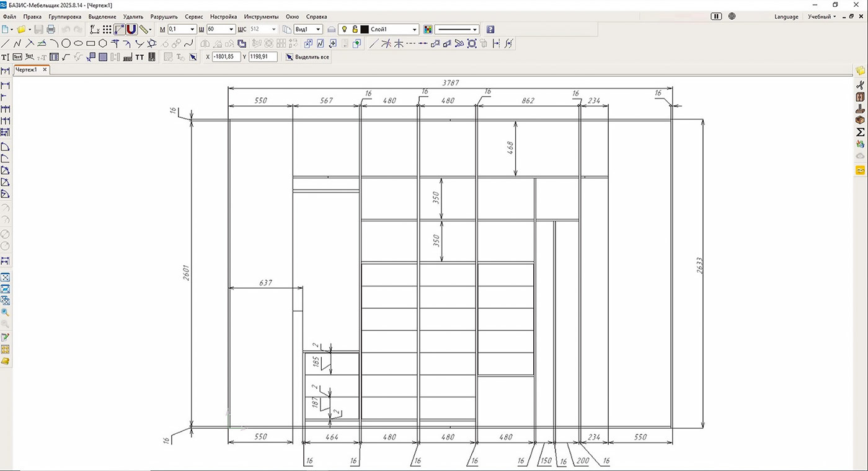868x471 pixels.
Task: Click the Выделить все button
Action: [308, 56]
